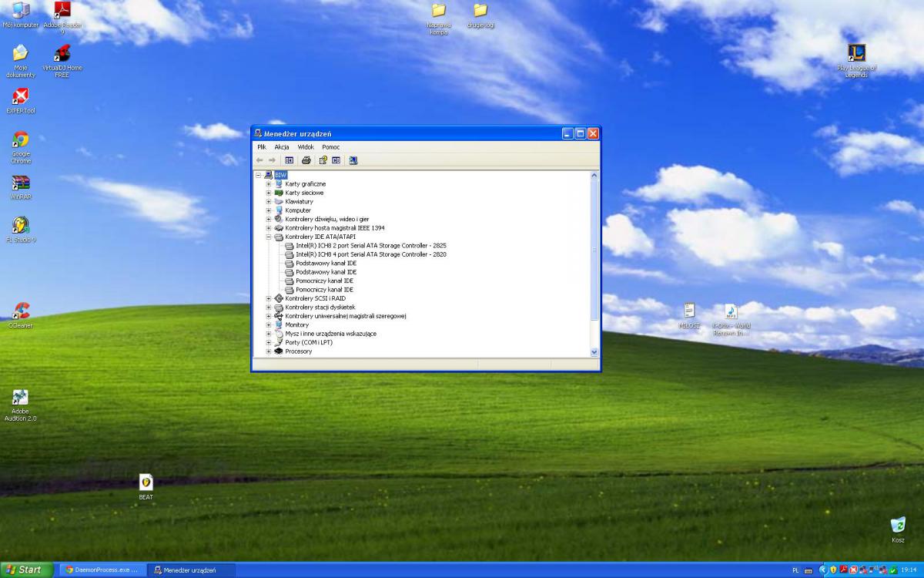Click the scan for hardware changes icon
This screenshot has width=924, height=578.
[x=353, y=160]
